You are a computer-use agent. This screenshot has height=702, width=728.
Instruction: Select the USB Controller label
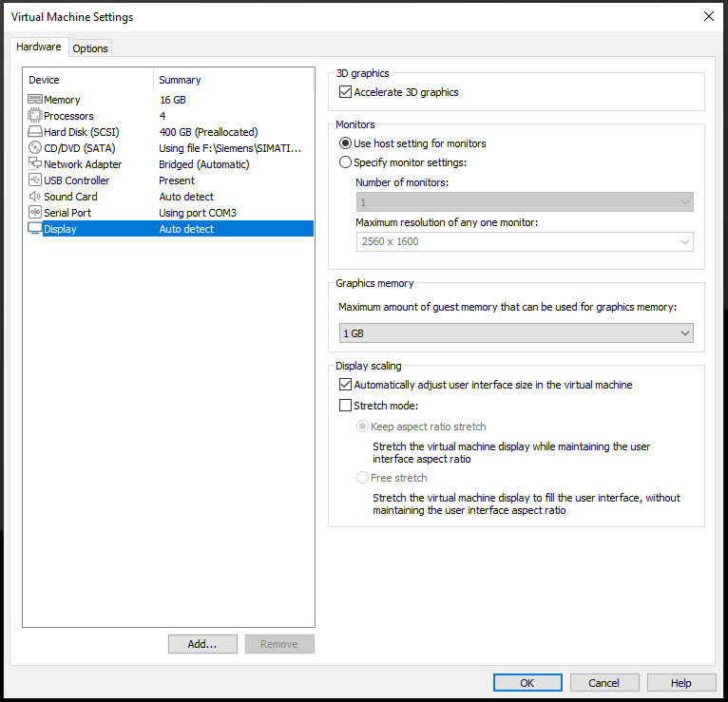pyautogui.click(x=77, y=180)
